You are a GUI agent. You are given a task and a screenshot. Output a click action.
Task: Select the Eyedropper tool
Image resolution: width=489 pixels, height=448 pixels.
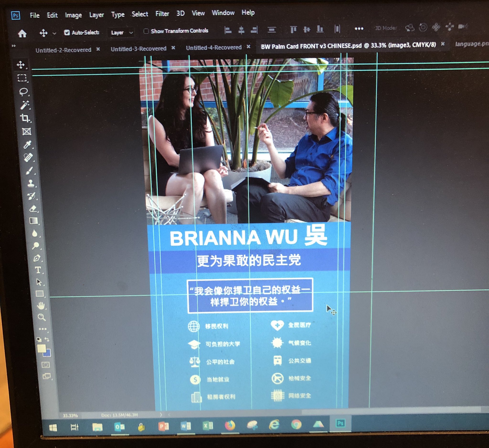click(x=27, y=145)
